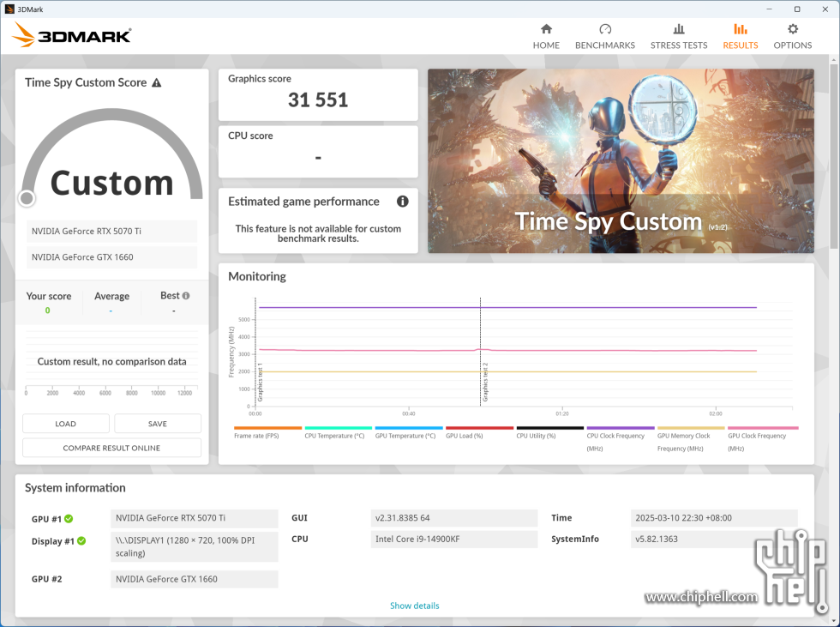Click the DISPLAY1 resolution field
The height and width of the screenshot is (627, 840).
[195, 546]
